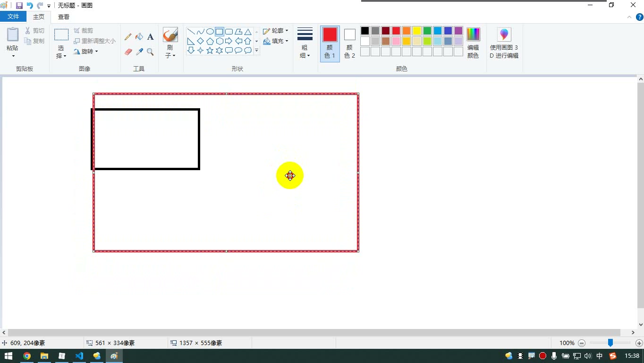Screen dimensions: 644x363
Task: Select the Color picker eyedropper tool
Action: (139, 52)
